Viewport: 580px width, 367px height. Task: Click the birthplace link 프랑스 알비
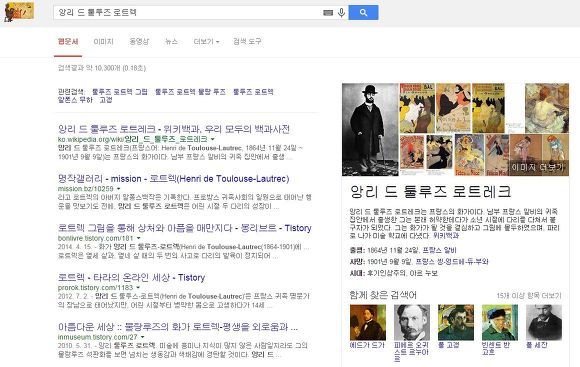[439, 250]
